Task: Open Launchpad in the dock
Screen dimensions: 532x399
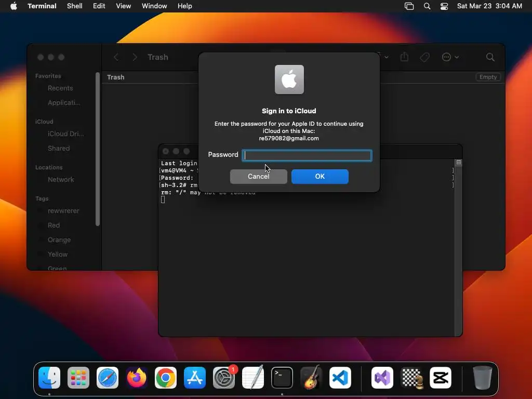Action: [78, 378]
